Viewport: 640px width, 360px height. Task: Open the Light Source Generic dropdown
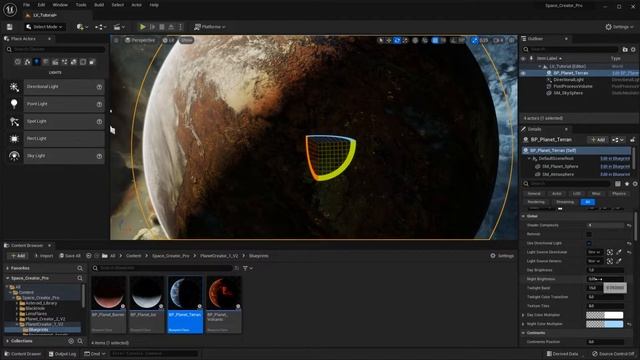coord(594,261)
